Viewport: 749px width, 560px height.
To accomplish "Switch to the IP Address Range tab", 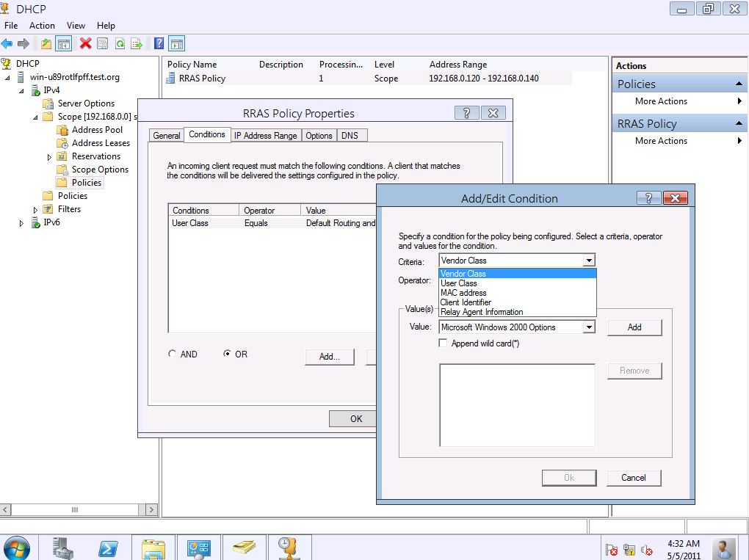I will [x=266, y=136].
